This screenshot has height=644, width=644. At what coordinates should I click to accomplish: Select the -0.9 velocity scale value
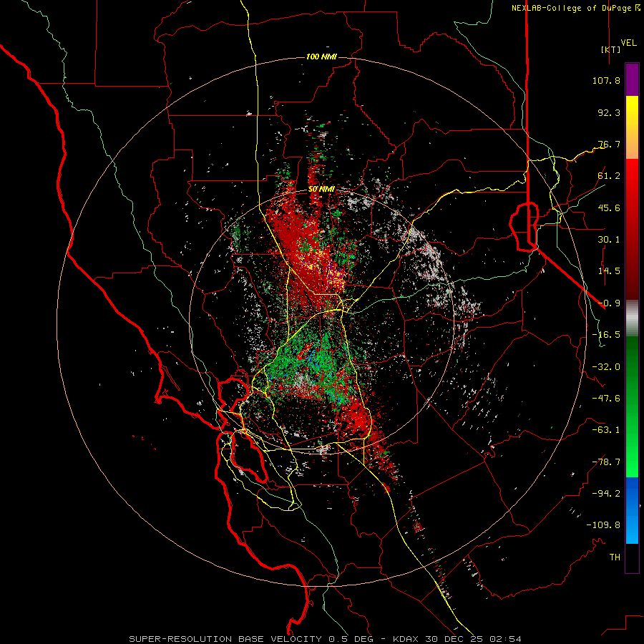point(609,303)
